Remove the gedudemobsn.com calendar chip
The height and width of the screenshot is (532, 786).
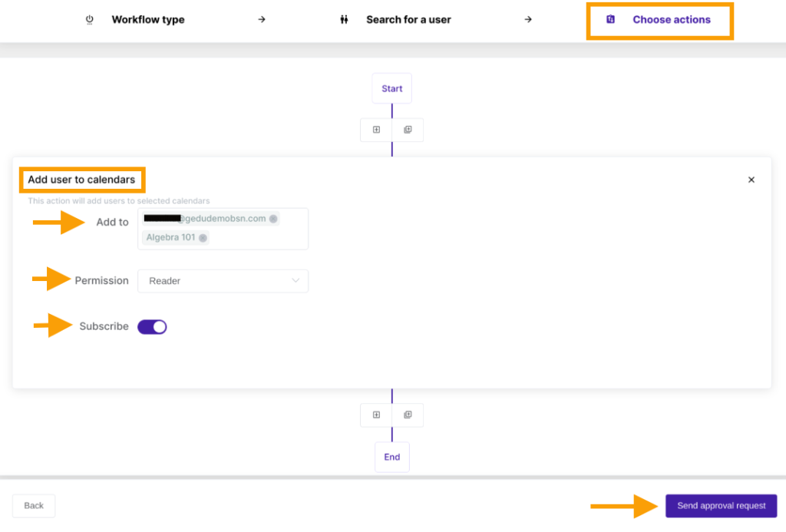[x=273, y=219]
